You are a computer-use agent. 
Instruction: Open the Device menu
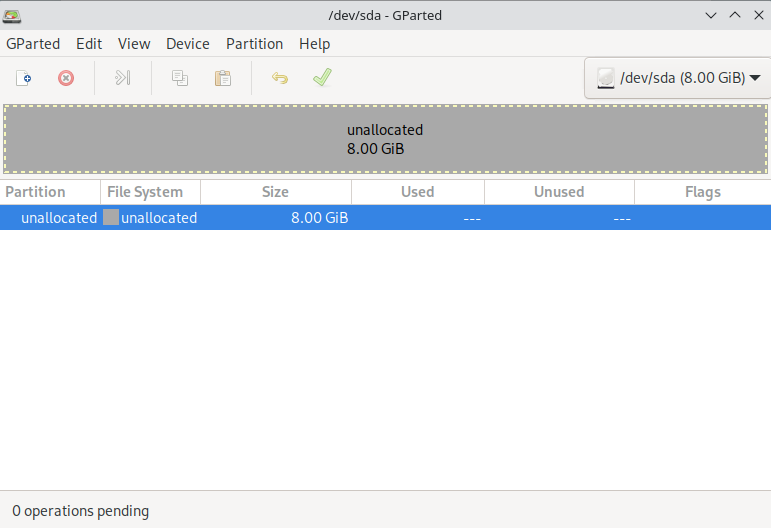click(188, 44)
